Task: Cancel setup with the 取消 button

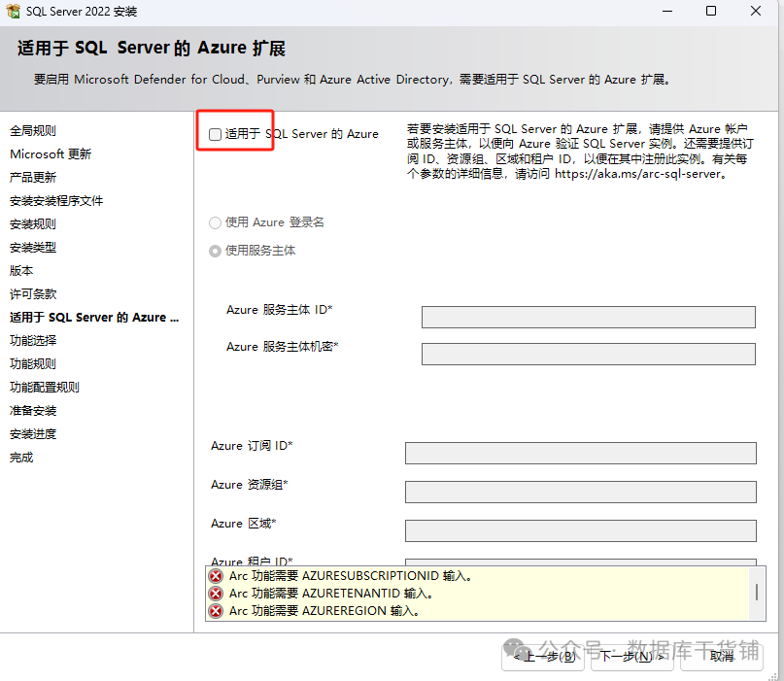Action: click(x=722, y=657)
